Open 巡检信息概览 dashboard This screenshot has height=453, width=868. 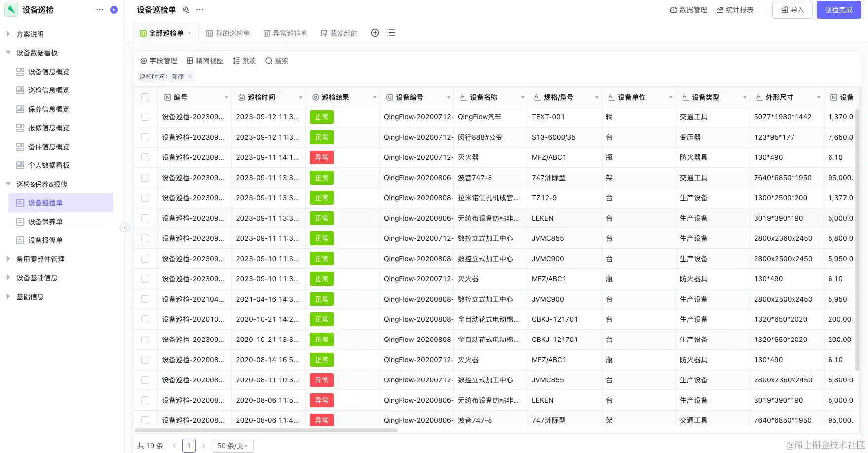click(49, 90)
